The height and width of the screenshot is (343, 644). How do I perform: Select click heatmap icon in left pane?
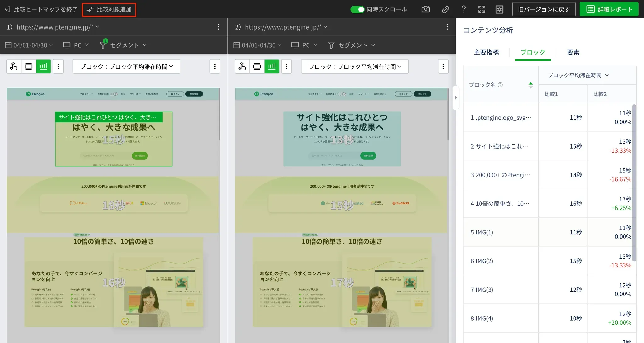tap(14, 66)
